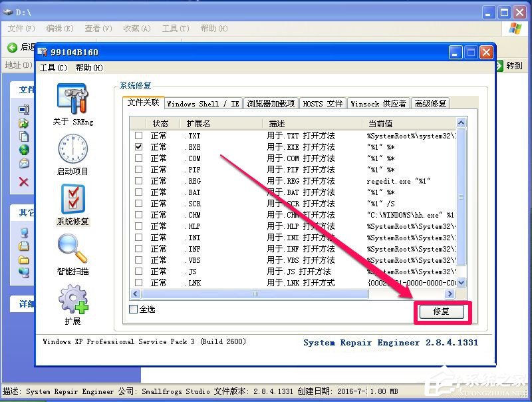Viewport: 532px width, 402px height.
Task: Open the 工具(C) menu in SREng
Action: [x=53, y=67]
